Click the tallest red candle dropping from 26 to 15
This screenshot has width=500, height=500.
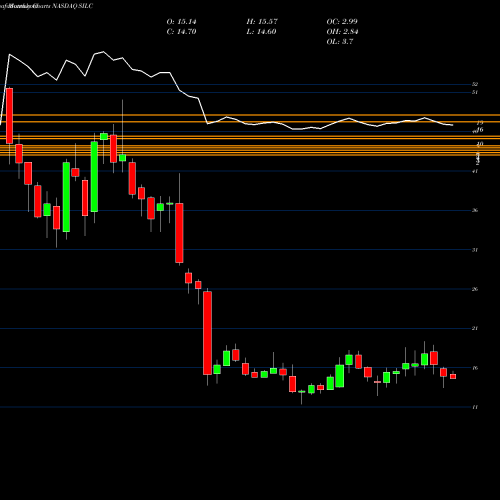pyautogui.click(x=207, y=333)
